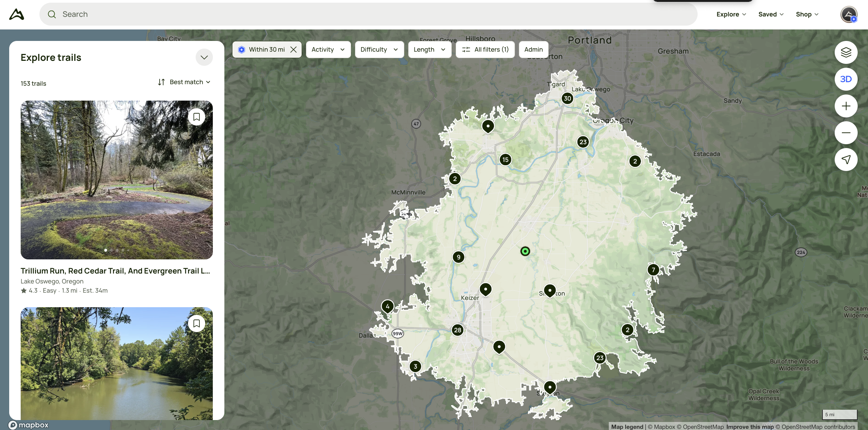The width and height of the screenshot is (868, 430).
Task: Open Trillium Run, Red Cedar Trail title link
Action: pyautogui.click(x=115, y=271)
